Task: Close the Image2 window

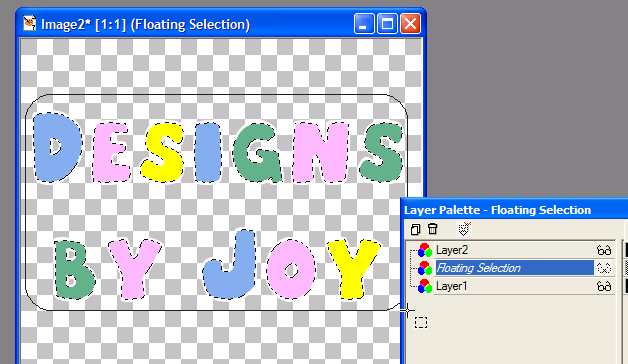Action: point(410,24)
